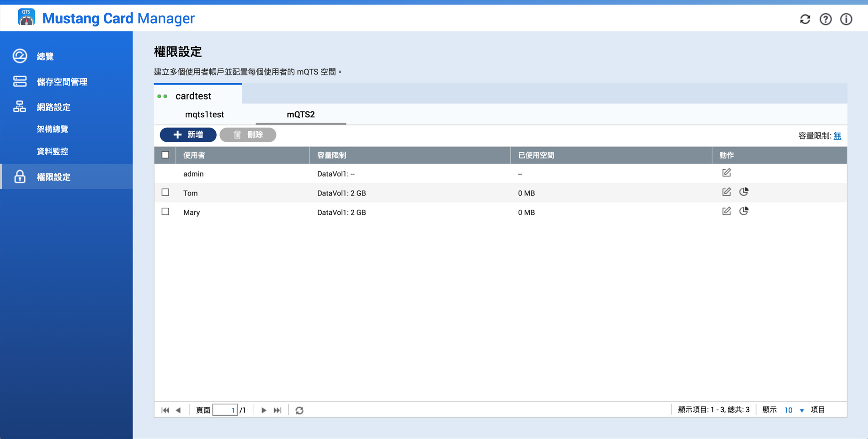Click the info icon in the header

[x=846, y=19]
